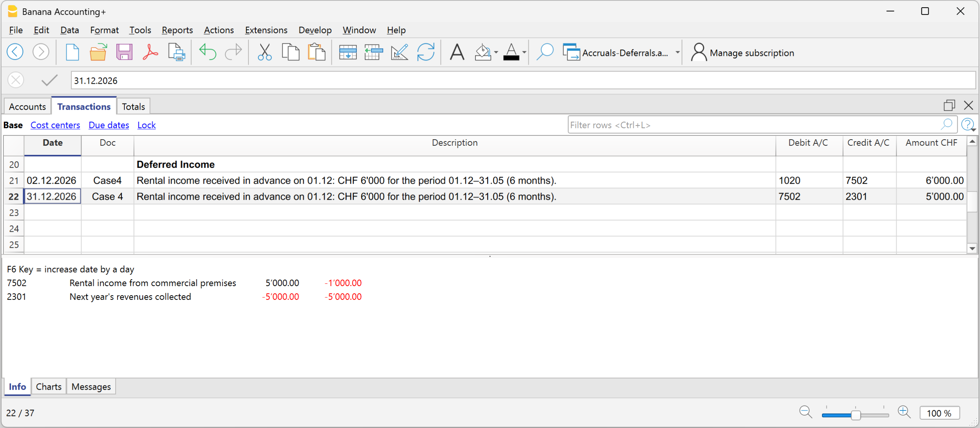
Task: Expand the text color dropdown arrow
Action: 524,53
